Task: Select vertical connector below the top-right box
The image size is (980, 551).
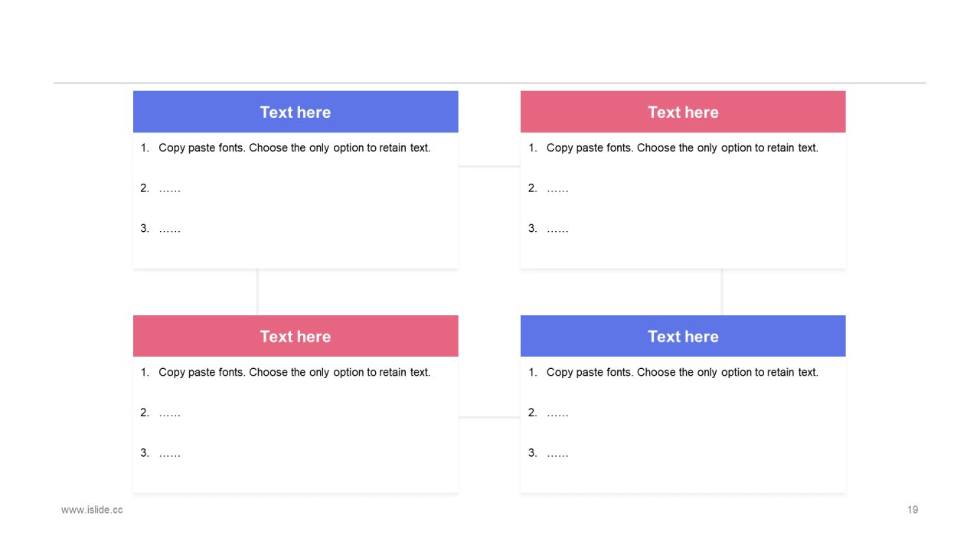Action: point(722,292)
